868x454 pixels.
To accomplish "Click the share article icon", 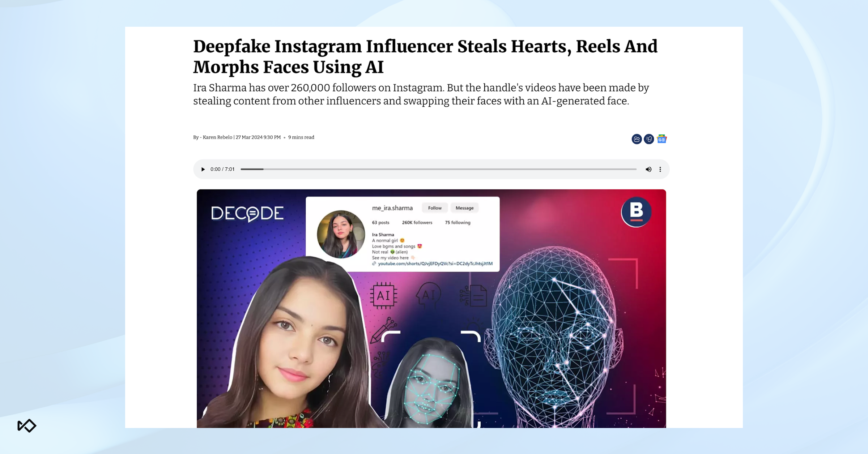I will [x=637, y=139].
